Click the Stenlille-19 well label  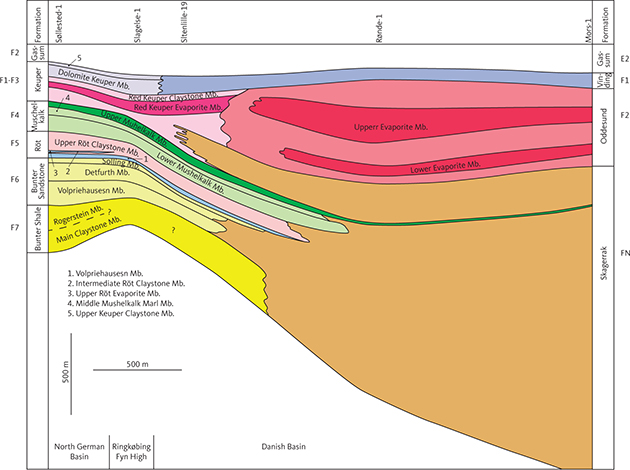coord(184,24)
